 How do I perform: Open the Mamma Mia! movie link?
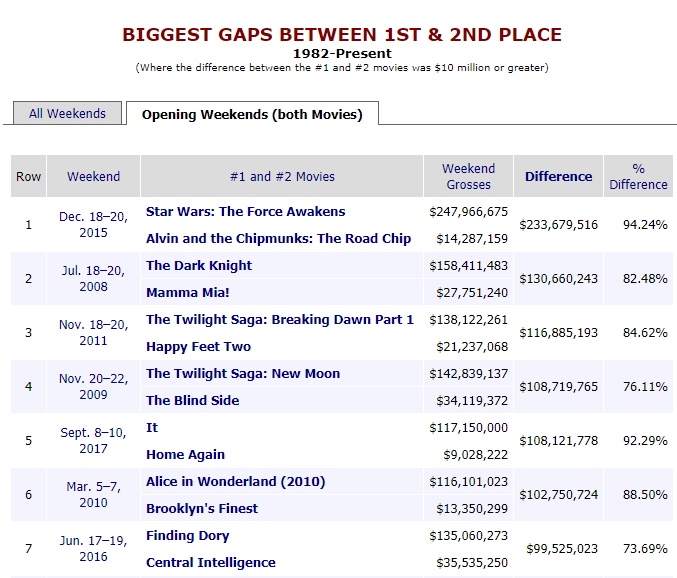(x=187, y=292)
